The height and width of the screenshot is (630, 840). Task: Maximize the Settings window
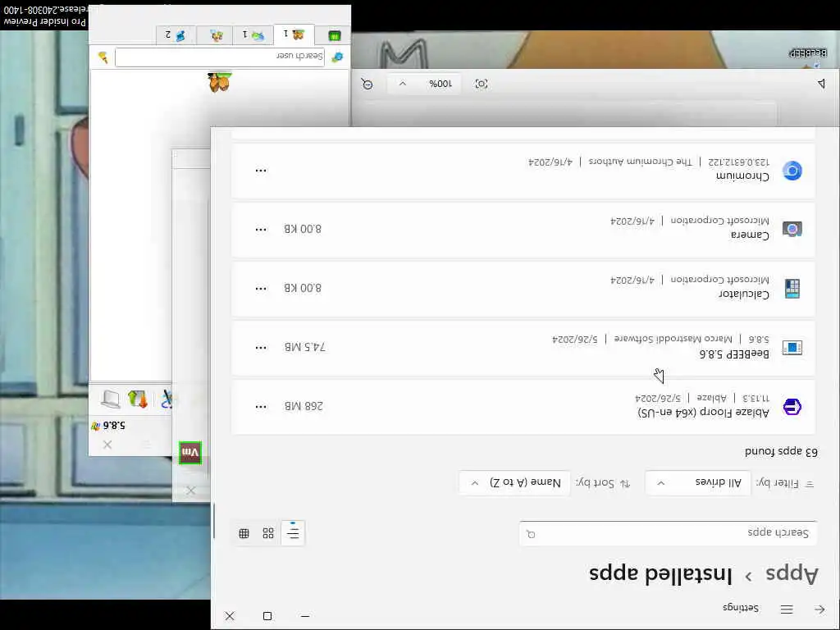coord(267,616)
